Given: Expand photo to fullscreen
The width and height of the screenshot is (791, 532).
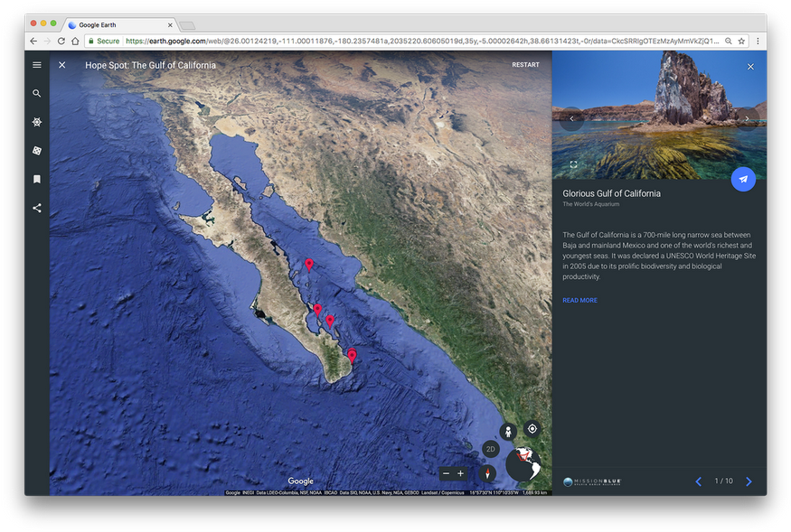Looking at the screenshot, I should pos(573,164).
